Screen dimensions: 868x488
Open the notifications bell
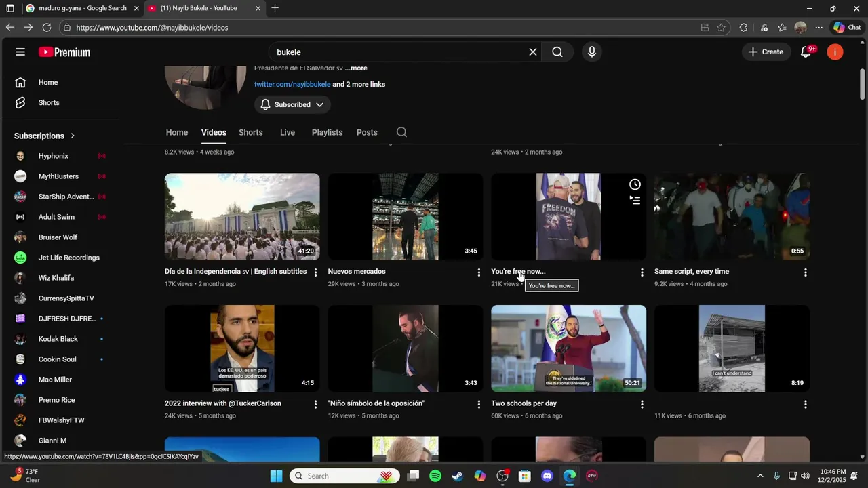point(806,52)
